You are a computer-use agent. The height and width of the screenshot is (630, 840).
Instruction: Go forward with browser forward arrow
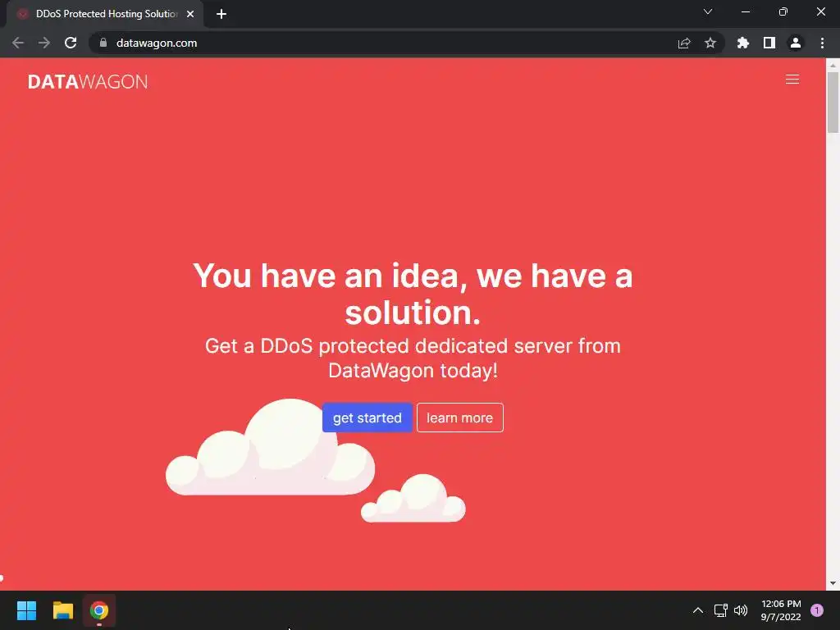pyautogui.click(x=44, y=43)
